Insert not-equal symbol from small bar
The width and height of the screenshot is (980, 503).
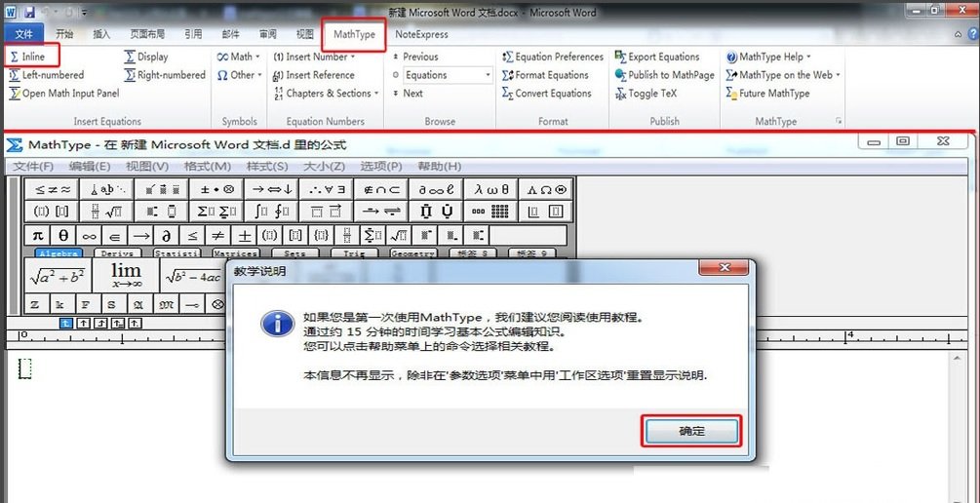coord(217,235)
